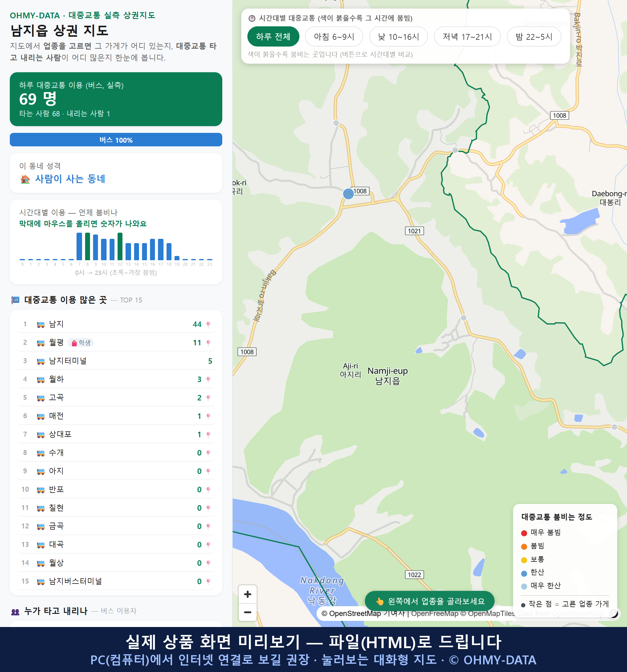
Task: Locate 상대포 stop using its pin icon
Action: [x=208, y=434]
